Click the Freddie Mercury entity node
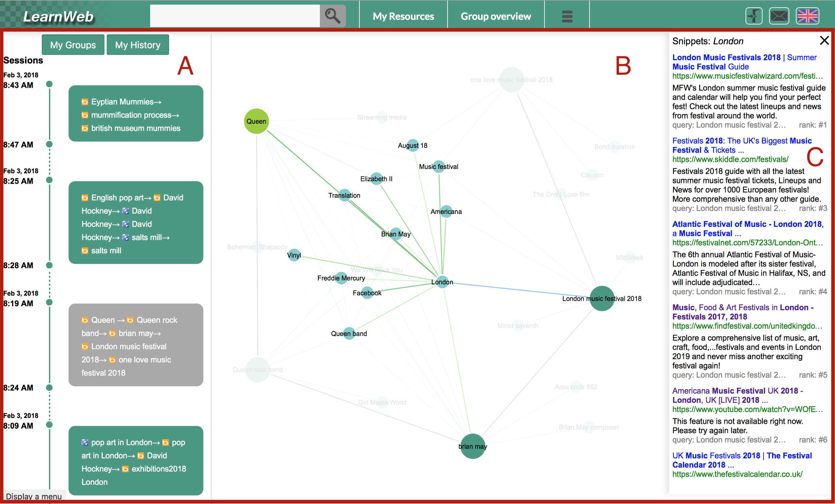 (341, 278)
